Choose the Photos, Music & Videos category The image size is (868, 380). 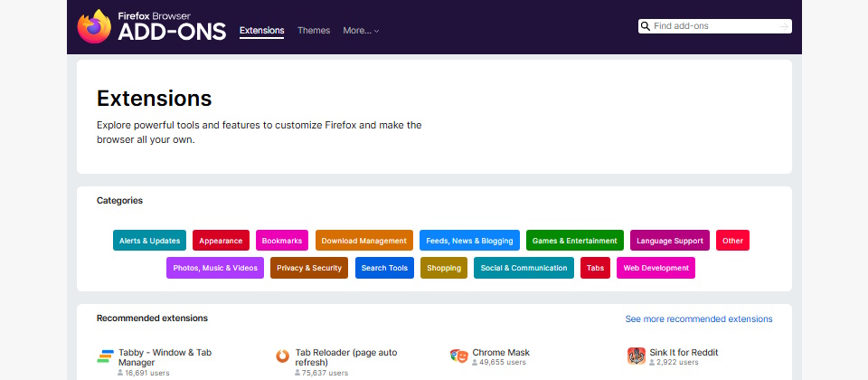tap(215, 268)
